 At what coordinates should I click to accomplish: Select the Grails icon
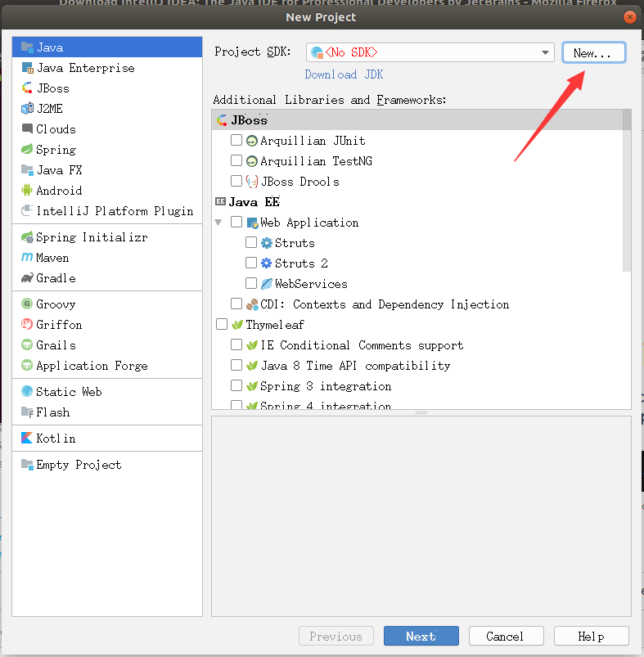[27, 344]
